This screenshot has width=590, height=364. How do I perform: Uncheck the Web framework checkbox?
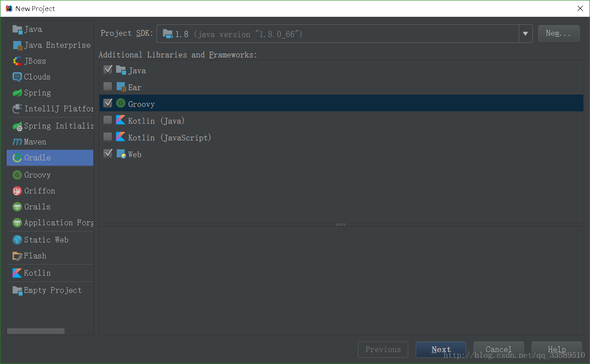(107, 154)
